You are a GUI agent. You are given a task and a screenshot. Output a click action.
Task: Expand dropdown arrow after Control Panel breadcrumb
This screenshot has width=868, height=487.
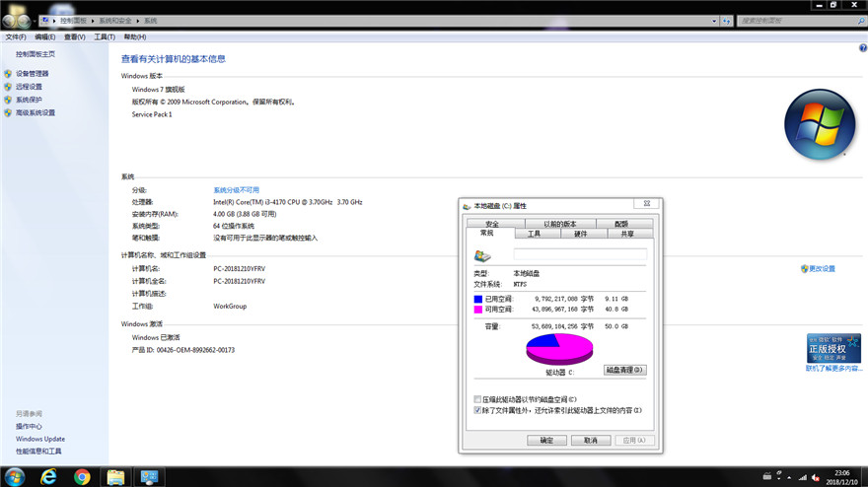click(93, 21)
